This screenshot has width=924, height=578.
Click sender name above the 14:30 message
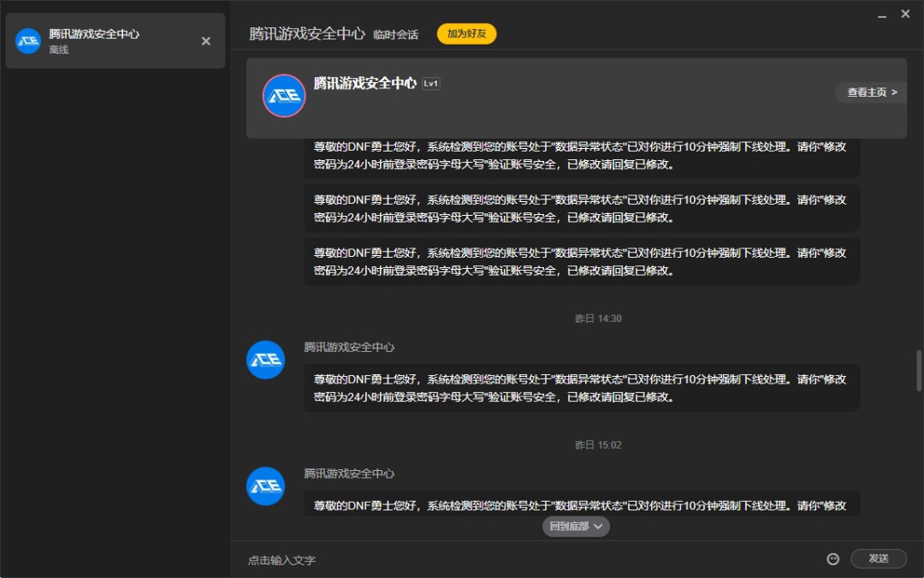point(349,348)
